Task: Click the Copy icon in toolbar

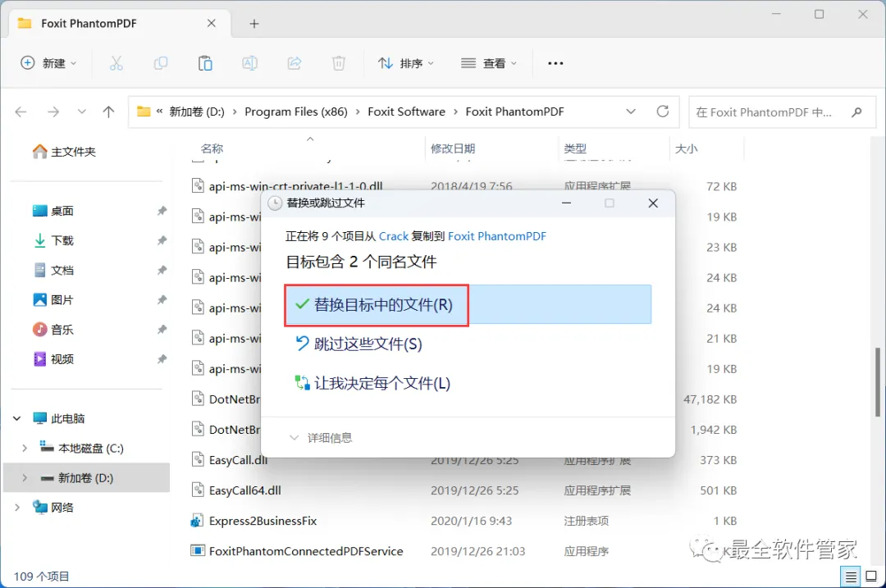Action: click(161, 63)
